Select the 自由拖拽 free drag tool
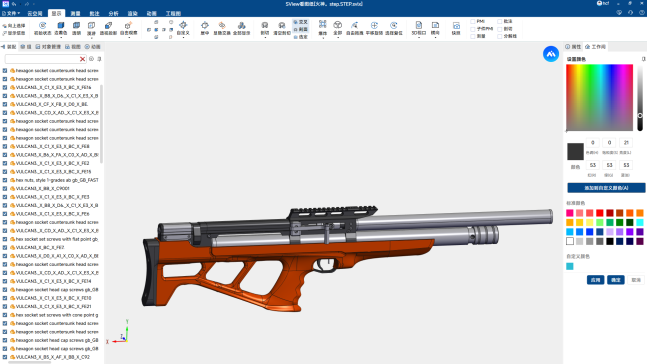Screen dimensions: 647x364 click(x=354, y=28)
